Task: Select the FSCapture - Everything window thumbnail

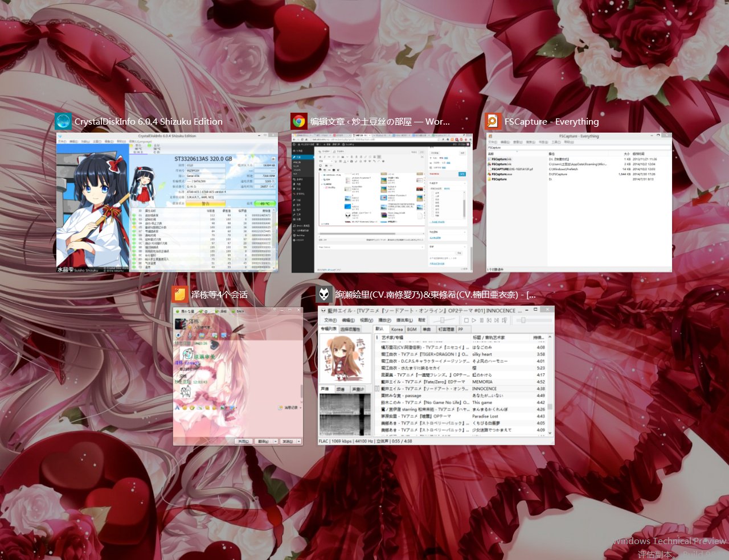Action: [579, 202]
